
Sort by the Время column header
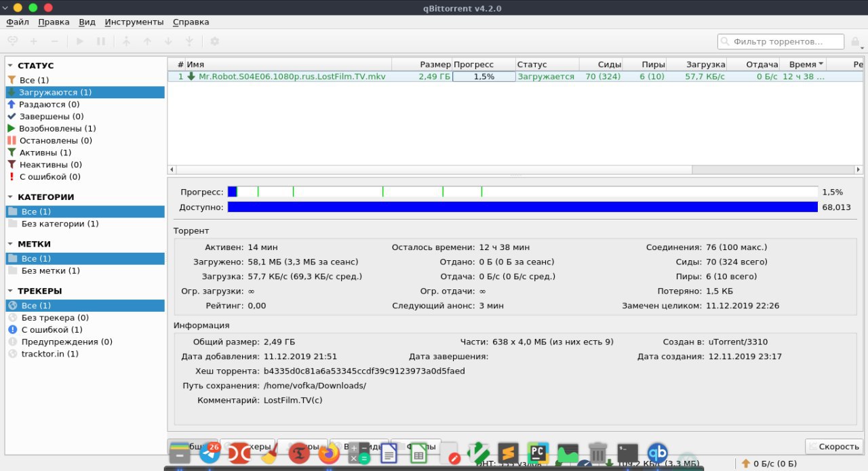click(803, 64)
